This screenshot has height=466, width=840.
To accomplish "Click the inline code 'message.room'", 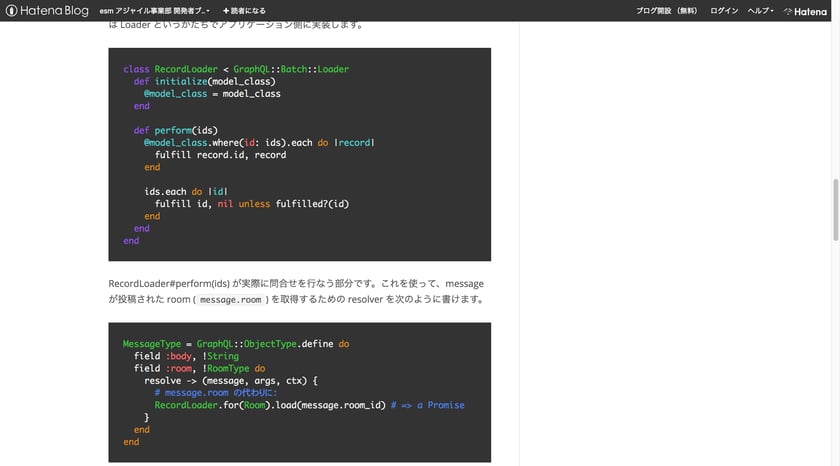I will coord(230,299).
